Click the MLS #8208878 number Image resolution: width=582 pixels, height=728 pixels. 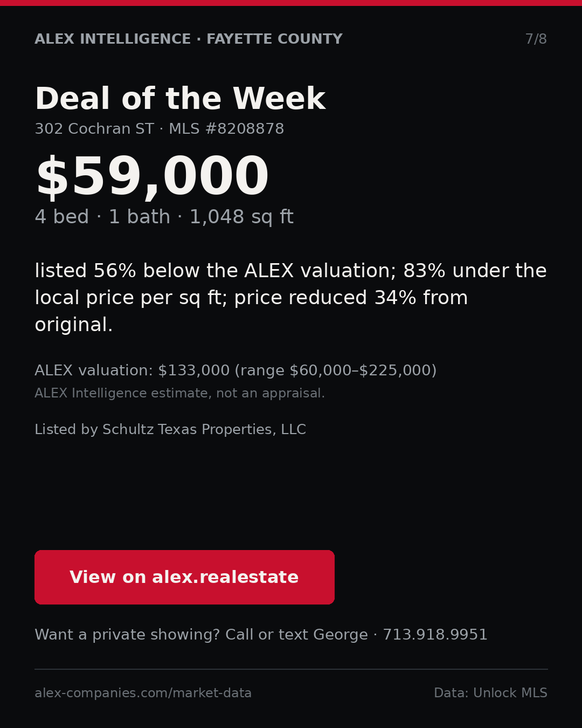[226, 129]
